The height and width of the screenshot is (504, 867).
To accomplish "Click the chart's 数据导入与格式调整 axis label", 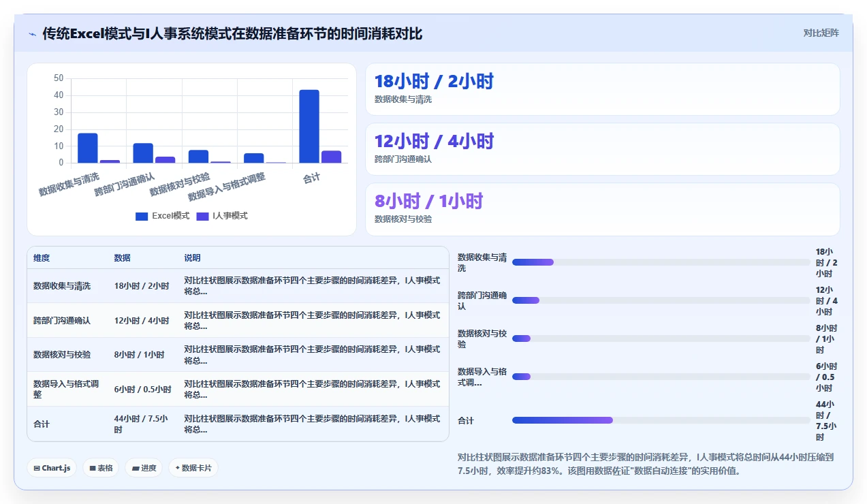I will coord(227,186).
